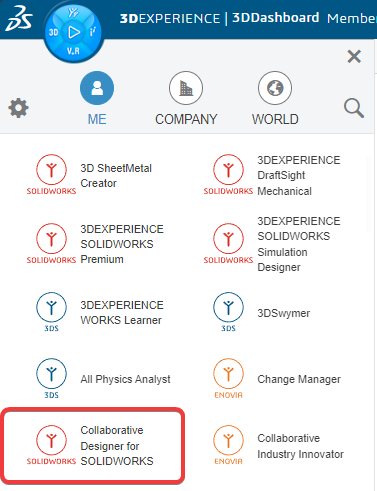The image size is (377, 491).
Task: Open the Change Manager ENOVIA icon
Action: [228, 378]
